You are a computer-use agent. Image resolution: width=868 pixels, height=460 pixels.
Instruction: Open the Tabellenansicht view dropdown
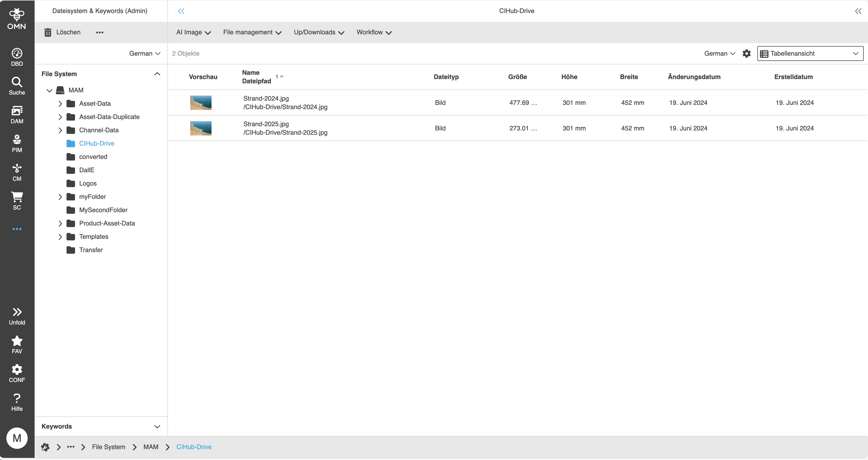point(810,54)
